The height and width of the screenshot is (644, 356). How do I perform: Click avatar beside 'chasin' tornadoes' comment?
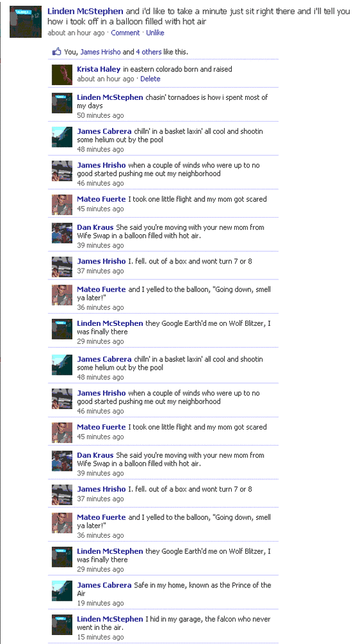62,102
